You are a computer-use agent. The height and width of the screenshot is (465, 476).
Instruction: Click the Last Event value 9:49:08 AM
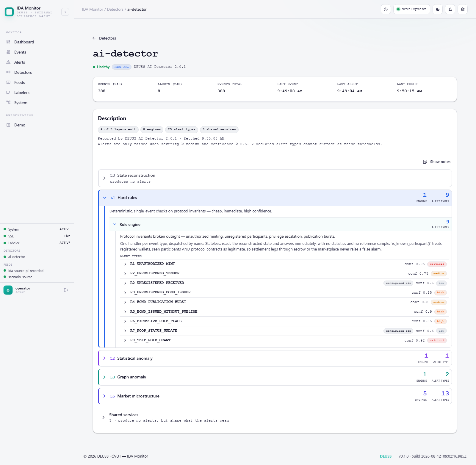290,91
